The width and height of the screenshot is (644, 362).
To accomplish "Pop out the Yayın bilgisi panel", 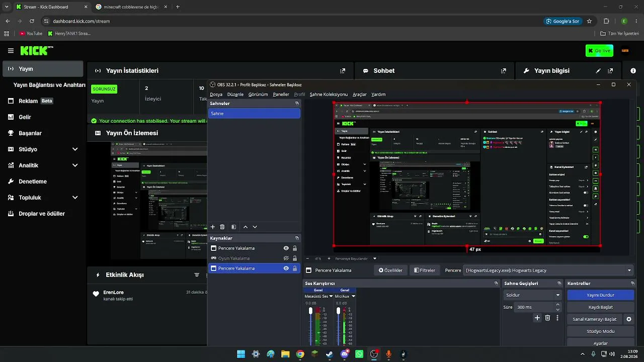I will click(610, 71).
